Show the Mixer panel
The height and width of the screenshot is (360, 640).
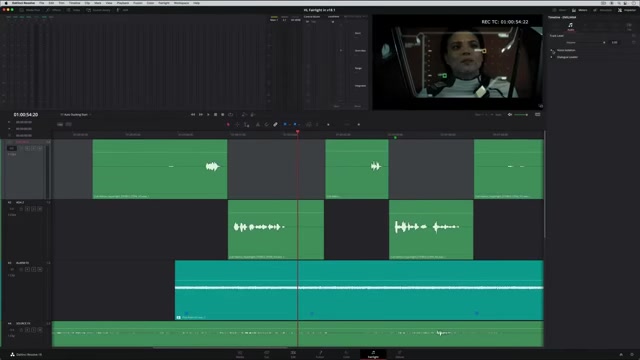tap(560, 10)
